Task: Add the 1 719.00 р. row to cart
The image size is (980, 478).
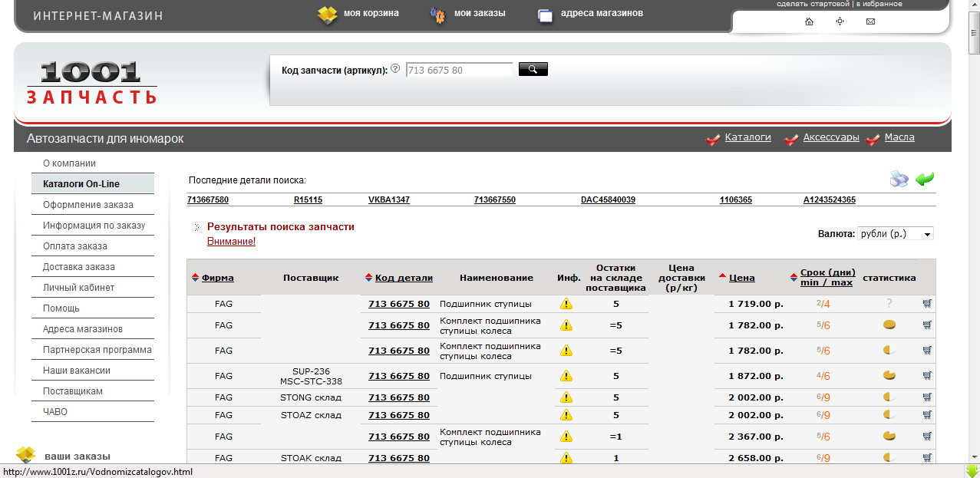Action: pyautogui.click(x=927, y=304)
